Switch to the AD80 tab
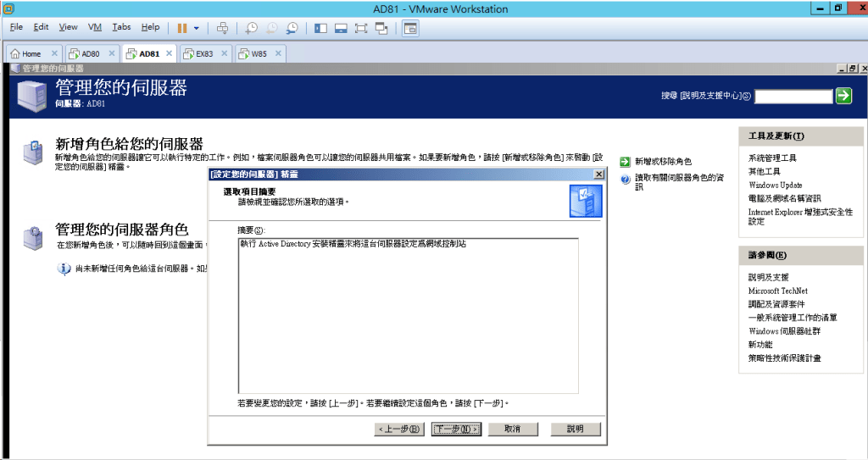Screen dimensions: 868x460 tap(90, 53)
